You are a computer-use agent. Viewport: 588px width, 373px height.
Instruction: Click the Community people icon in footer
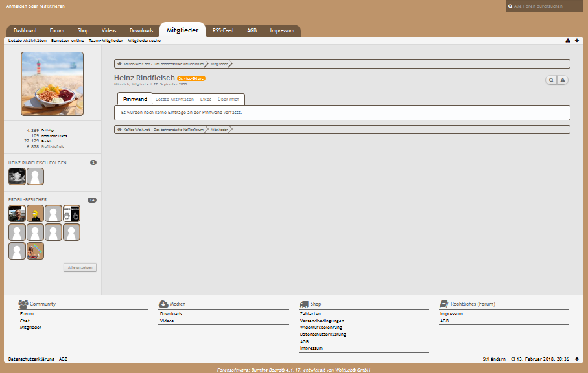click(23, 304)
